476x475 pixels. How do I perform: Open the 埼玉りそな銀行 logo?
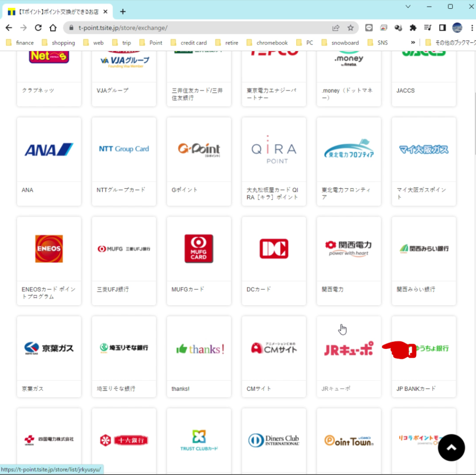tap(124, 348)
